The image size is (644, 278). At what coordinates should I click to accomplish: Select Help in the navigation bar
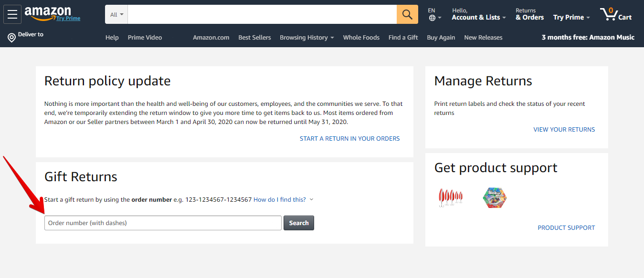(112, 37)
